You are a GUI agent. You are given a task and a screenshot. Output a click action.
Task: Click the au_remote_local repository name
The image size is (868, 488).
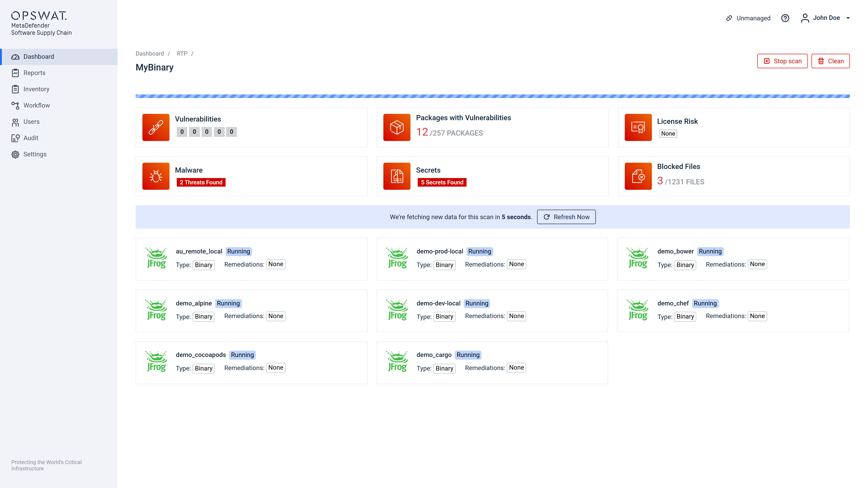click(x=199, y=251)
